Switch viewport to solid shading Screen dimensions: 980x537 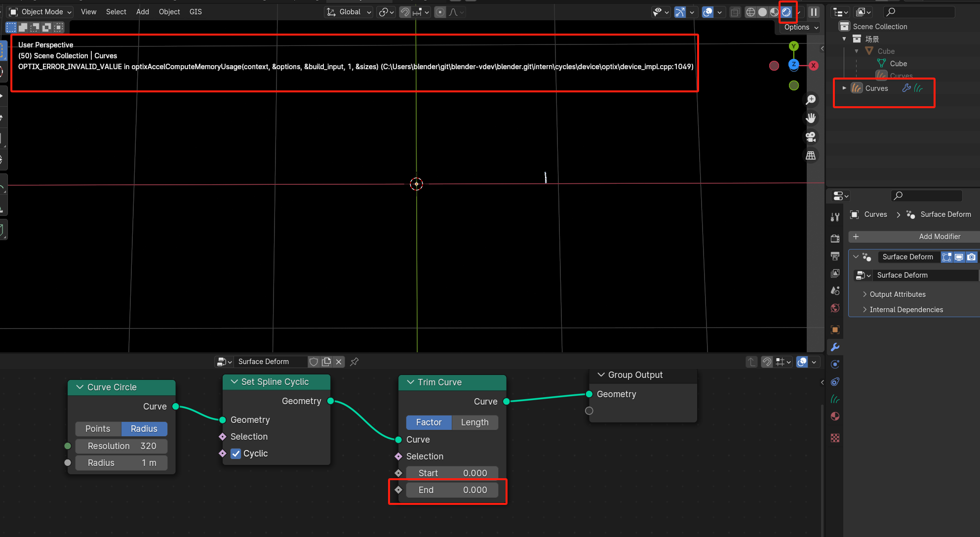click(x=763, y=12)
